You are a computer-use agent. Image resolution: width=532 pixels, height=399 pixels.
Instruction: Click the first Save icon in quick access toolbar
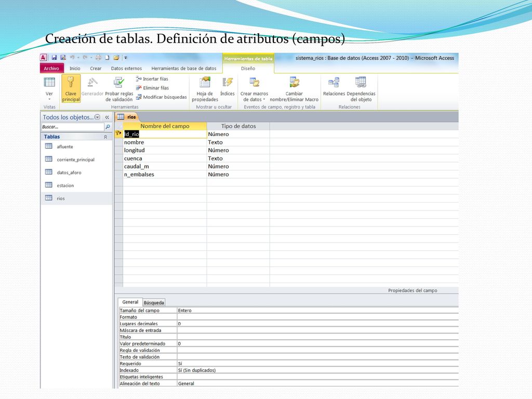click(54, 58)
